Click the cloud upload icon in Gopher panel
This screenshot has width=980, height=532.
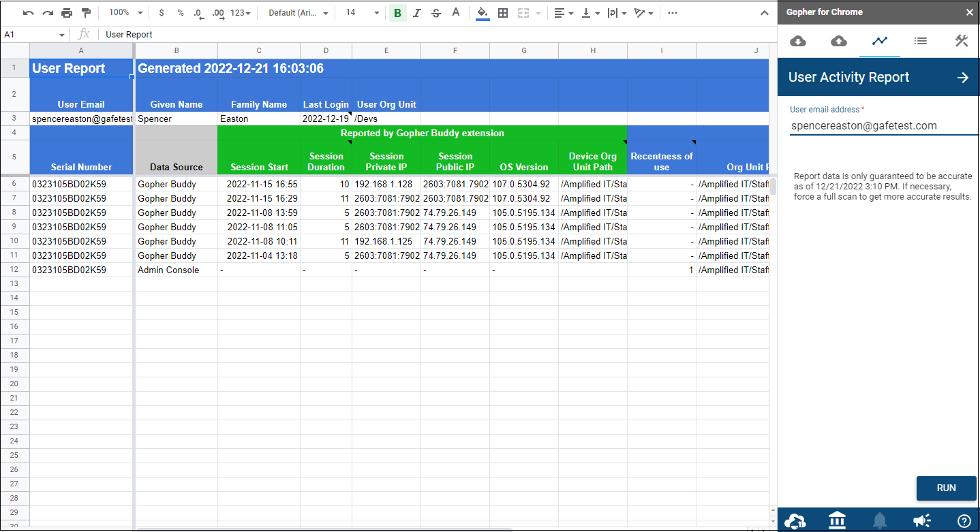(839, 42)
